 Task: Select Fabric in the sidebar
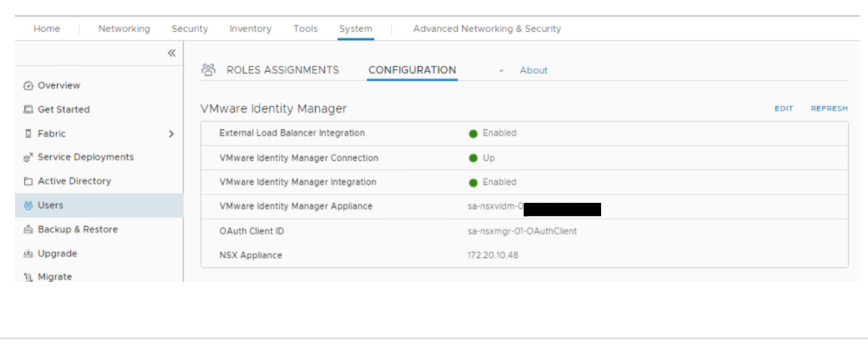[52, 133]
